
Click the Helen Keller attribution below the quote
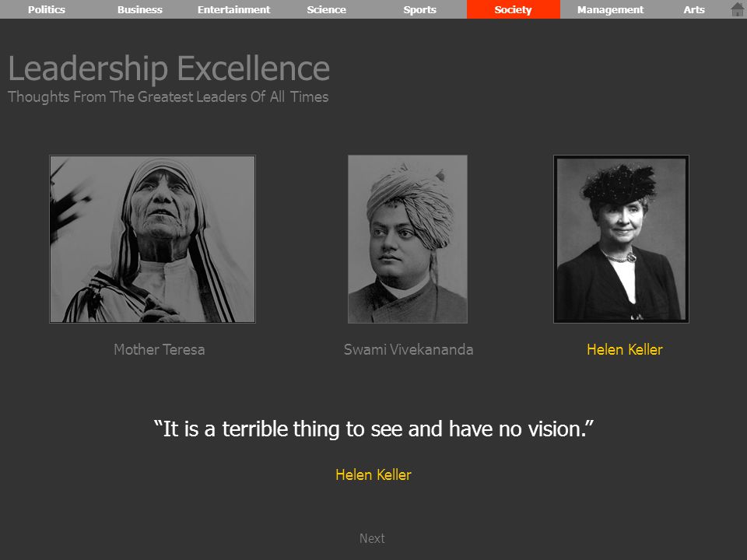coord(373,474)
